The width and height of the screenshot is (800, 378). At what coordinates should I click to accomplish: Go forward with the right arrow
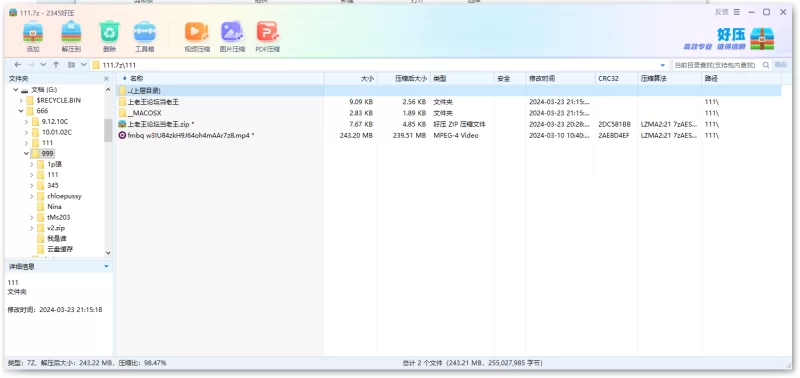coord(31,65)
